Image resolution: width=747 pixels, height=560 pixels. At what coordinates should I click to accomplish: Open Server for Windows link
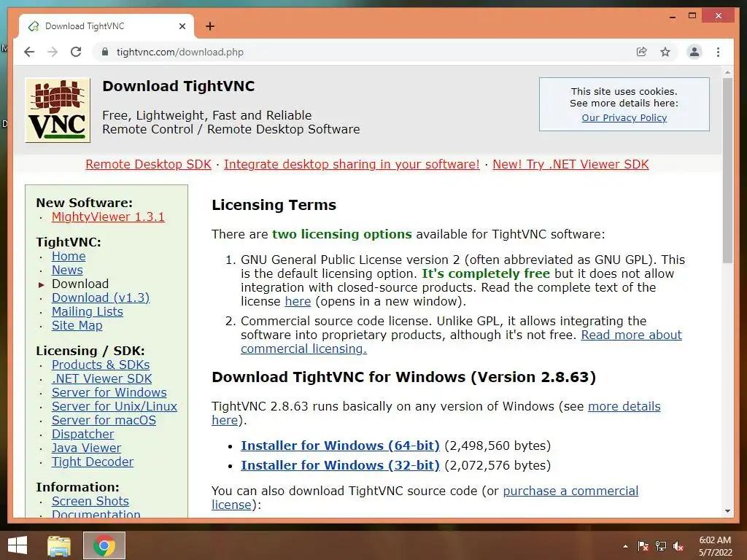click(109, 392)
